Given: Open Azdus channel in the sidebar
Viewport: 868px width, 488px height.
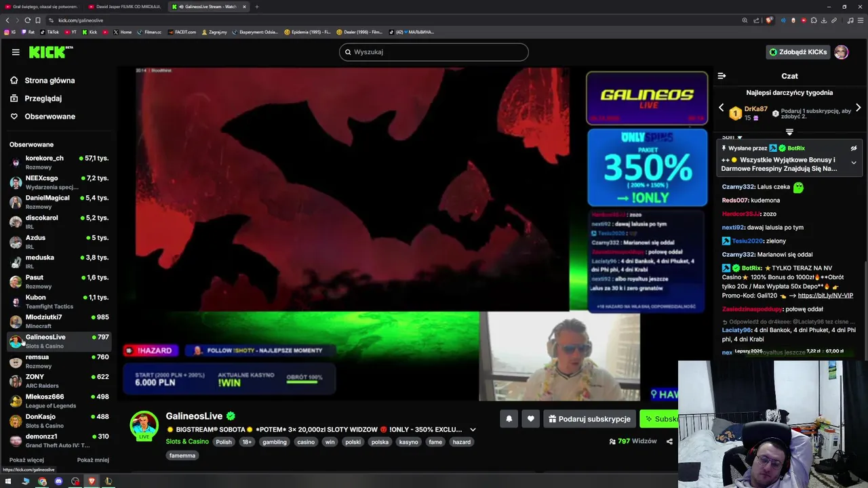Looking at the screenshot, I should point(59,242).
